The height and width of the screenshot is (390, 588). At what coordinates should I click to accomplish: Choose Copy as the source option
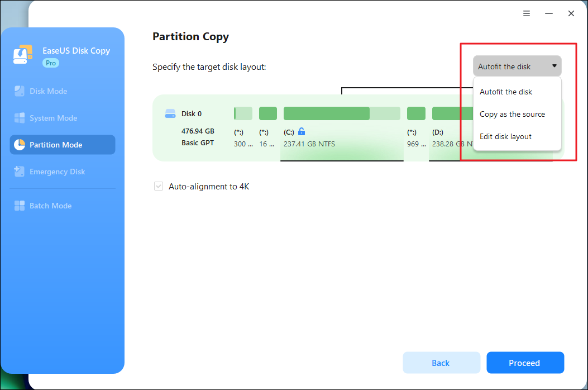coord(512,114)
